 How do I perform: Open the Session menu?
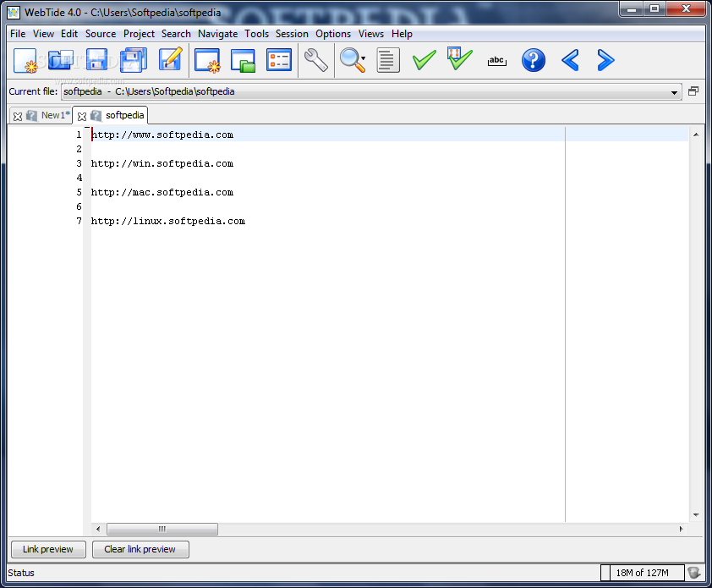(x=292, y=34)
